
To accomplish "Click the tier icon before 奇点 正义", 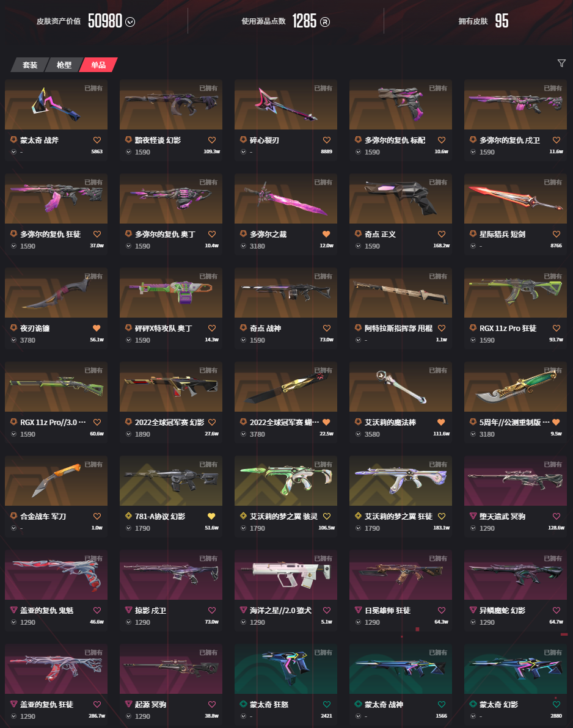I will point(358,233).
